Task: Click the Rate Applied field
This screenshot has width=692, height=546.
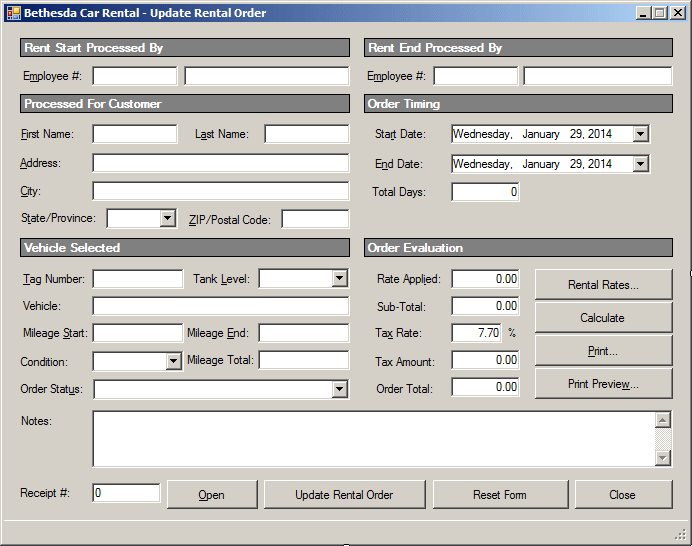Action: [485, 279]
